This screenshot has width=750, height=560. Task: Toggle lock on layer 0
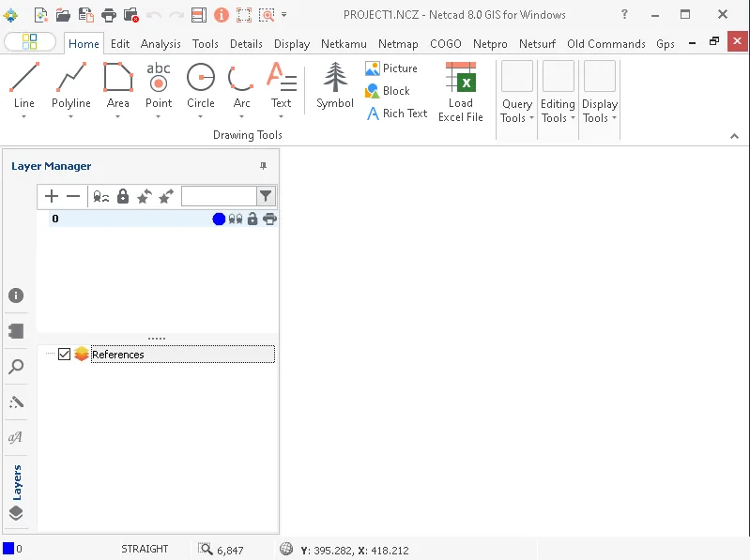click(x=253, y=219)
